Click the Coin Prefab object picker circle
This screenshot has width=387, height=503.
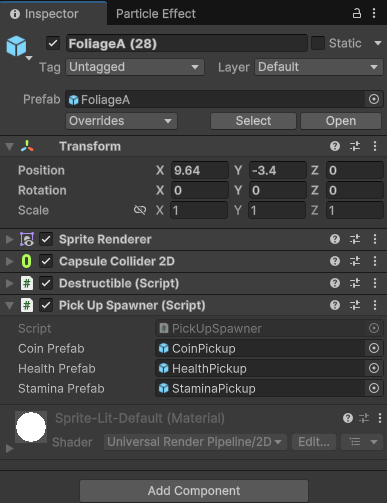click(374, 348)
